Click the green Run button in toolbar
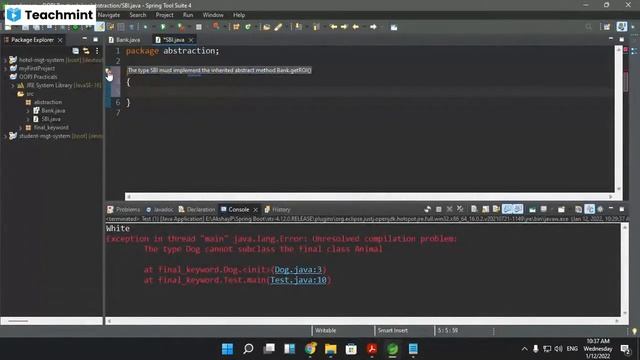 [163, 27]
